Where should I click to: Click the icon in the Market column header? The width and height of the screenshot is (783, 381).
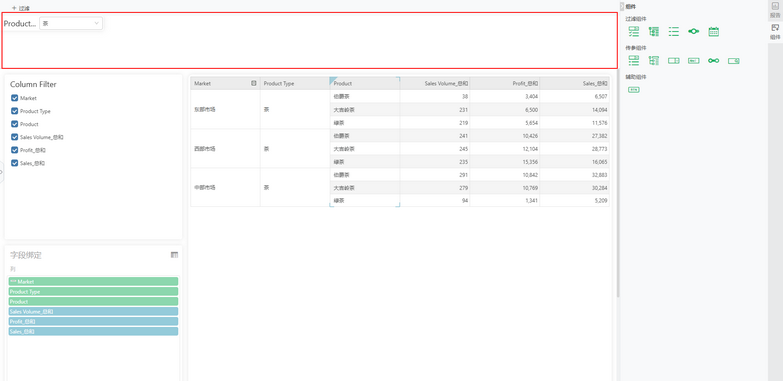254,83
